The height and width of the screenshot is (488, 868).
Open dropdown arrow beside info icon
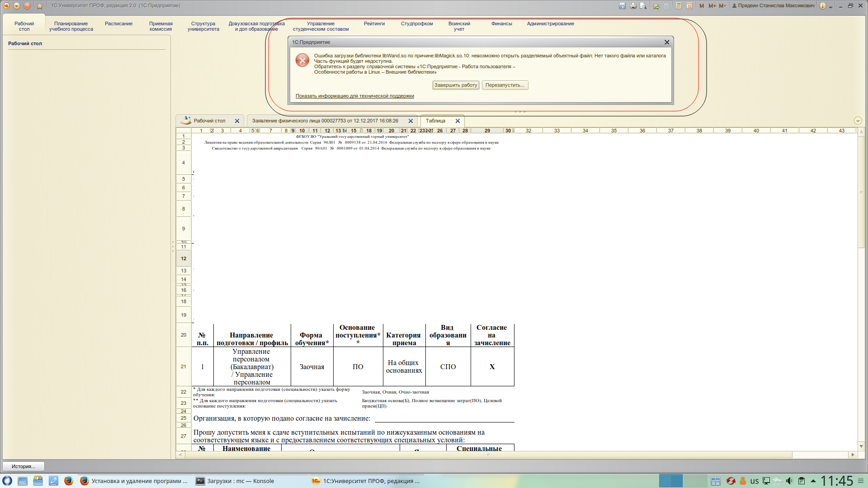[830, 7]
